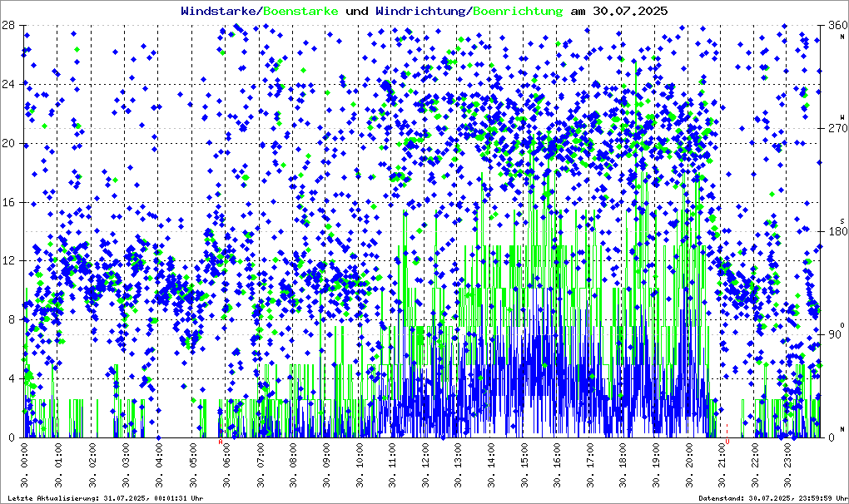
Task: Select the left axis value 28
Action: [x=7, y=26]
